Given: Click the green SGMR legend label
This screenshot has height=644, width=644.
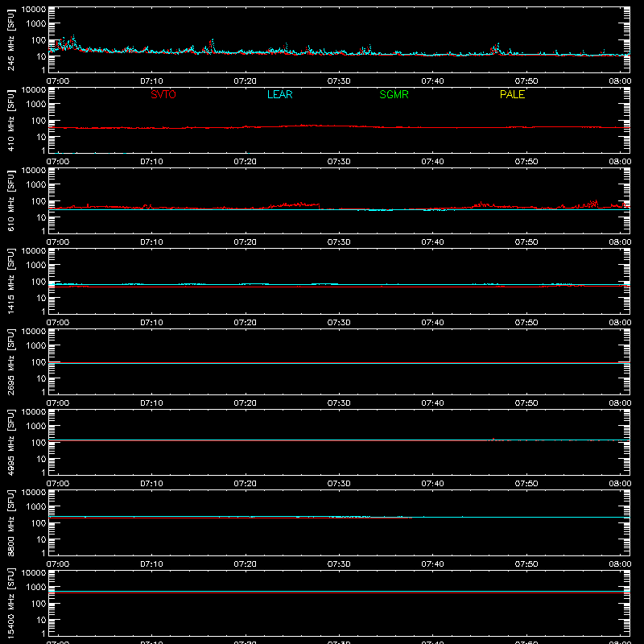Looking at the screenshot, I should point(394,94).
